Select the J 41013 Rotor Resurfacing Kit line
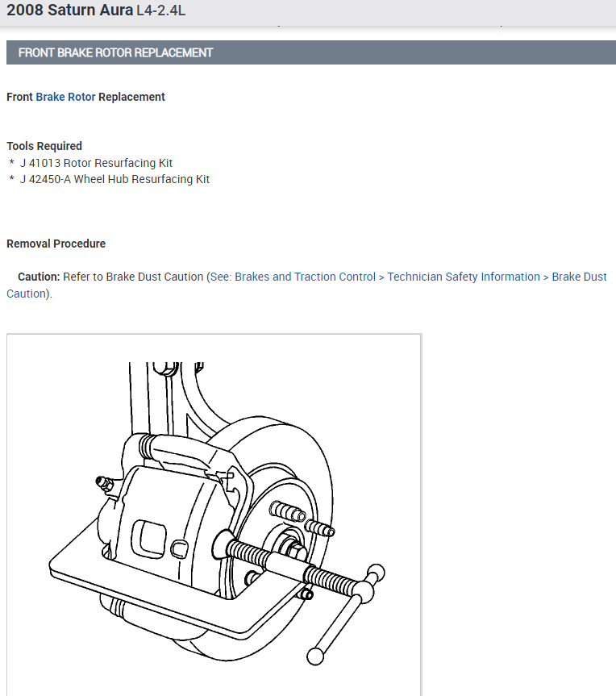This screenshot has height=696, width=616. [x=96, y=163]
